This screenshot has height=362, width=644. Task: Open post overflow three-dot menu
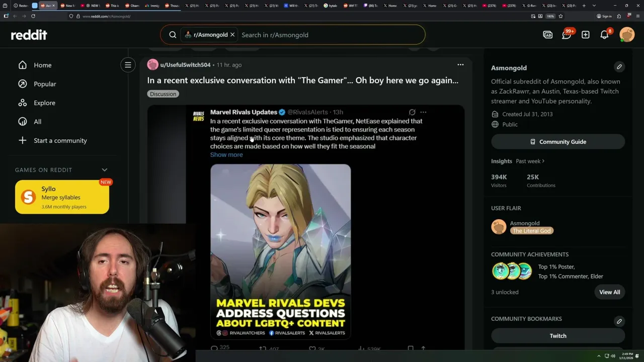460,65
